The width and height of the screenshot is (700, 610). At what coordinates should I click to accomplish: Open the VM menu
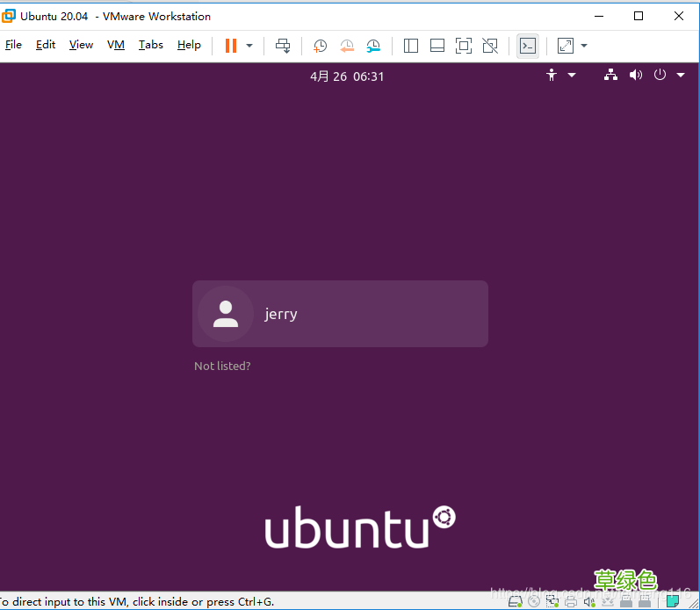[116, 45]
